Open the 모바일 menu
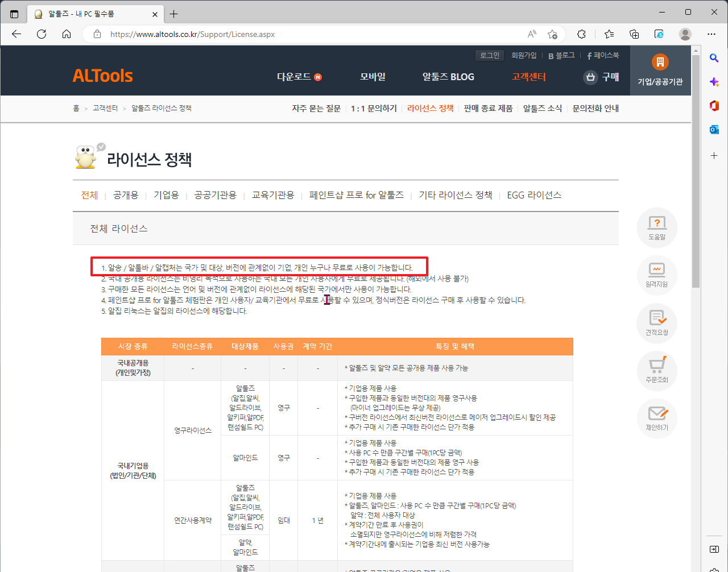 tap(373, 77)
